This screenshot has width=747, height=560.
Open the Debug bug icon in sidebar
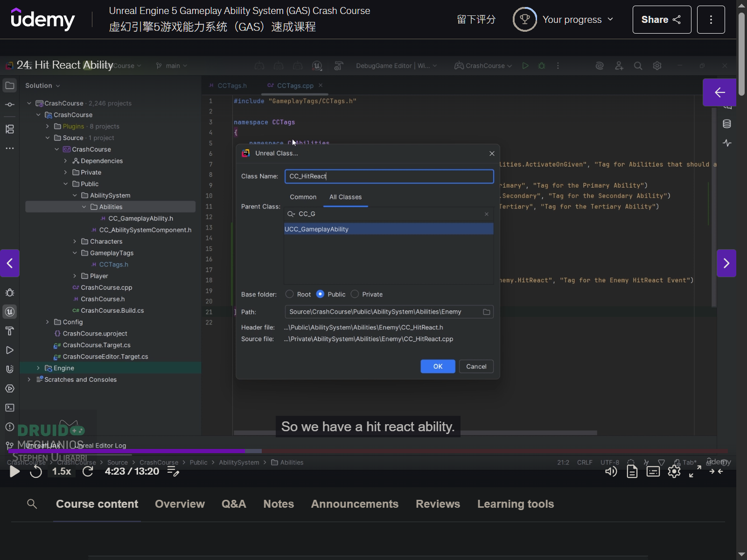[10, 293]
